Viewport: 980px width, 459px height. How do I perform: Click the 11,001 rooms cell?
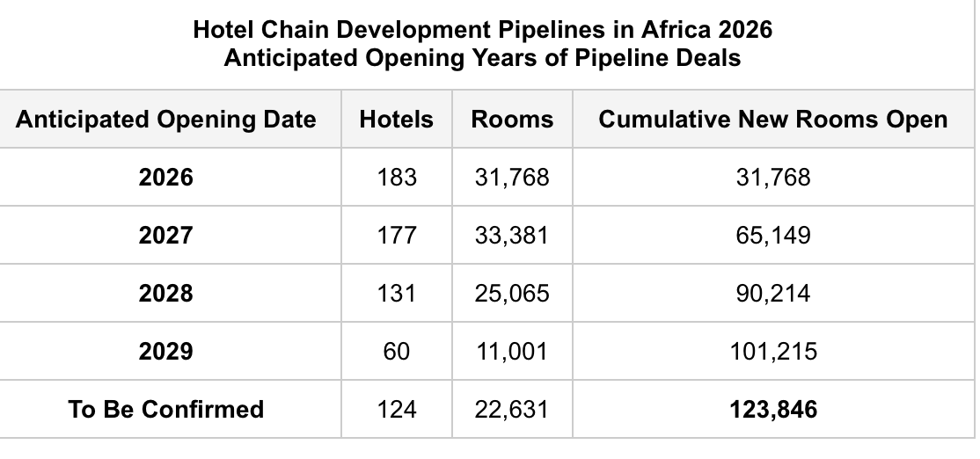point(512,352)
